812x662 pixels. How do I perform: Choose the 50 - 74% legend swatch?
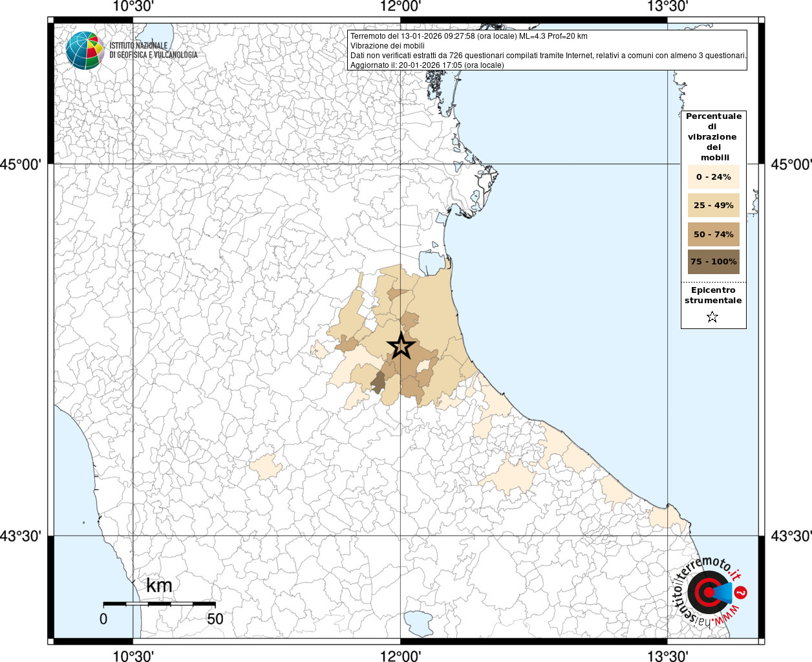[713, 234]
